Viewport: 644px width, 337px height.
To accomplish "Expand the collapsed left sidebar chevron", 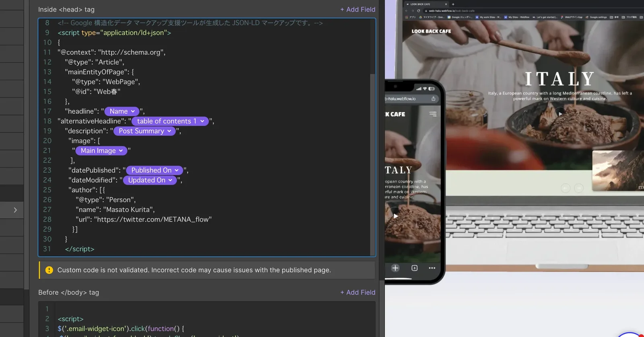I will pyautogui.click(x=15, y=210).
